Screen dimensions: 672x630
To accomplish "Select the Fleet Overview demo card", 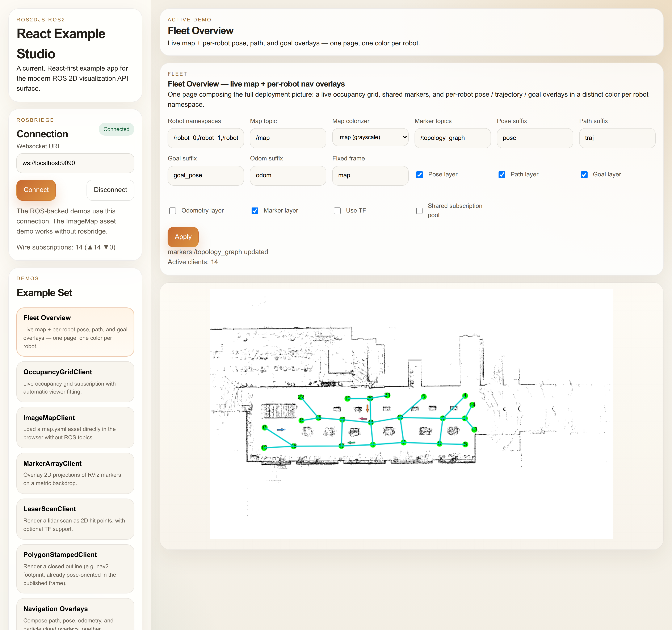I will (x=75, y=332).
